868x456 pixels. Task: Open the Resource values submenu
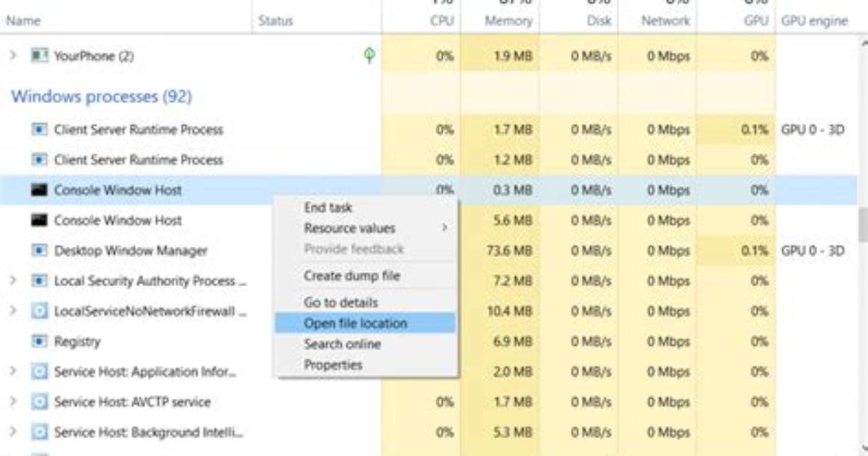pyautogui.click(x=366, y=228)
